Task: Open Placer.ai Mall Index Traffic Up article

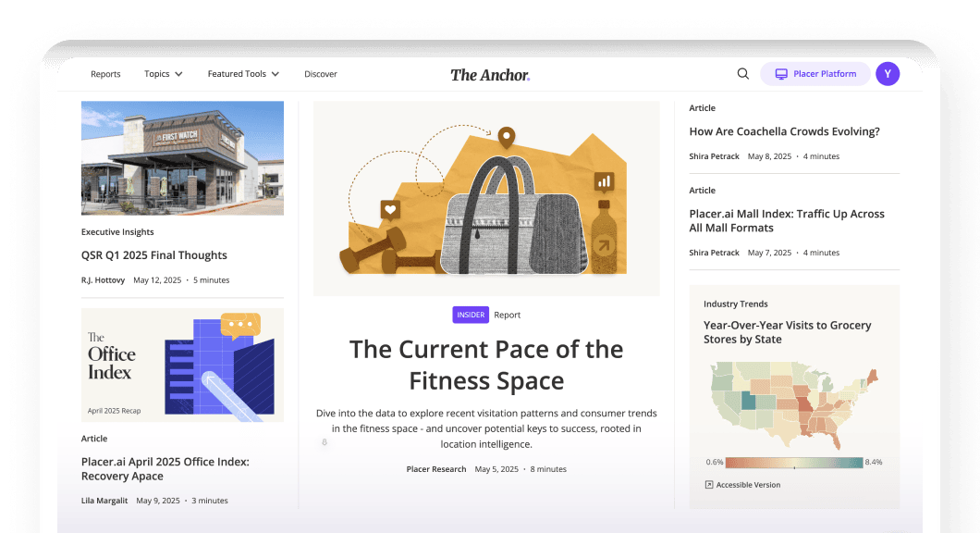Action: coord(787,221)
